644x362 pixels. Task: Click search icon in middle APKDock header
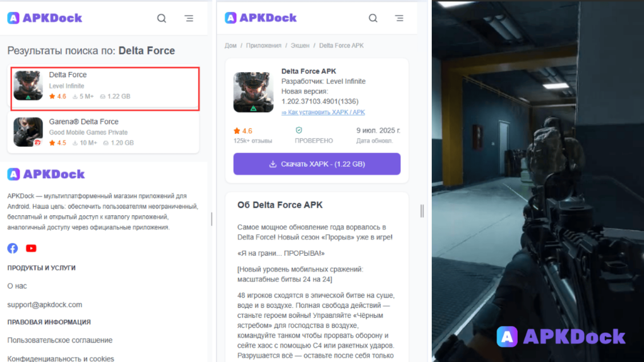click(x=373, y=18)
